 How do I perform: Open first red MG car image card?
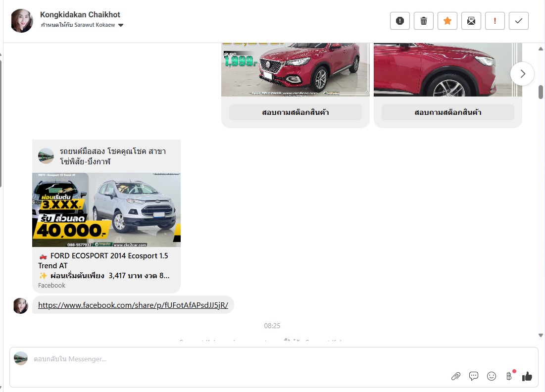click(x=295, y=69)
